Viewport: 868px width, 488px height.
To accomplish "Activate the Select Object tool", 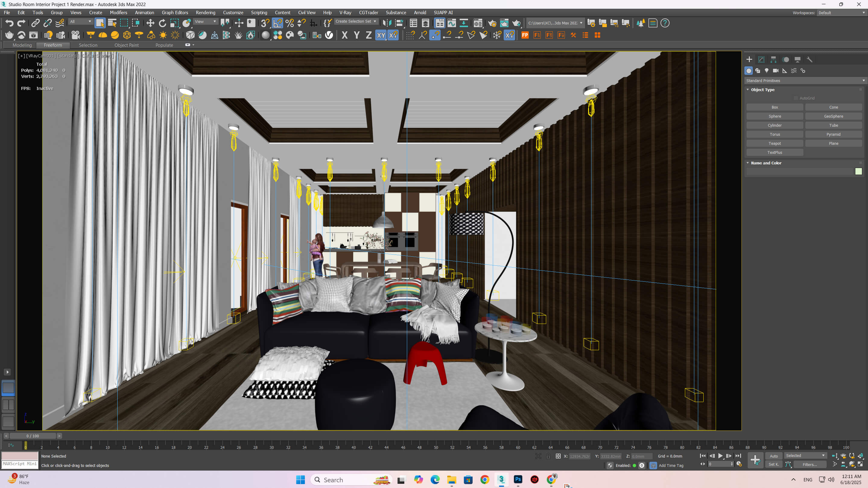I will click(x=100, y=23).
